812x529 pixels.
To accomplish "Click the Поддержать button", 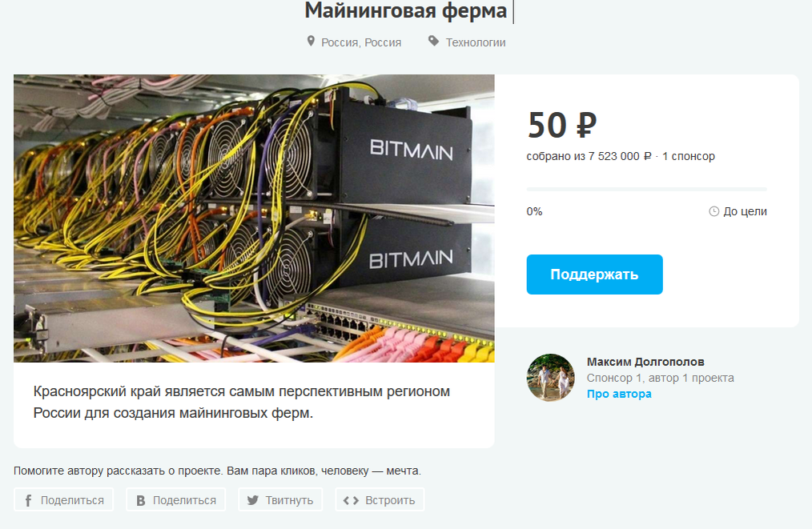I will pos(594,275).
